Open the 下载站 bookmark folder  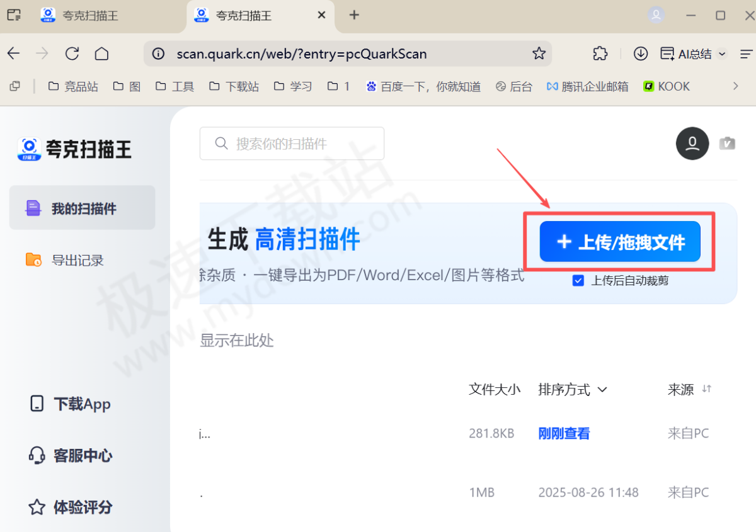point(234,86)
